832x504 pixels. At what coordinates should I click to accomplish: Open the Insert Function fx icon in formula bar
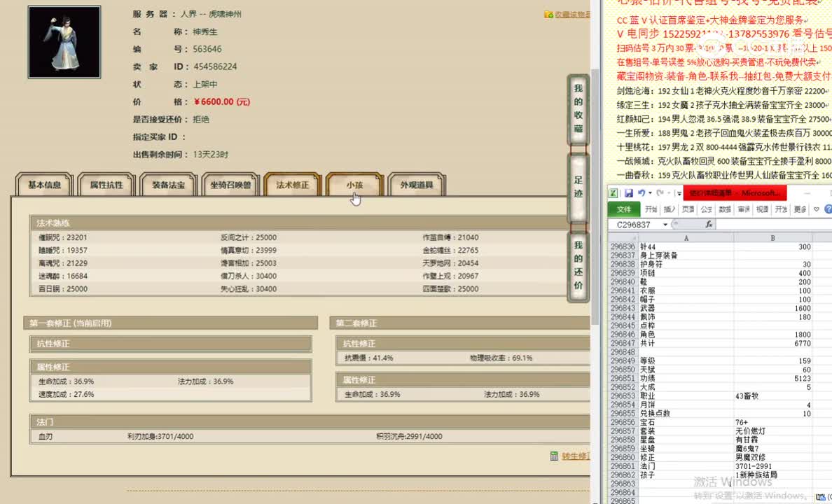(709, 224)
